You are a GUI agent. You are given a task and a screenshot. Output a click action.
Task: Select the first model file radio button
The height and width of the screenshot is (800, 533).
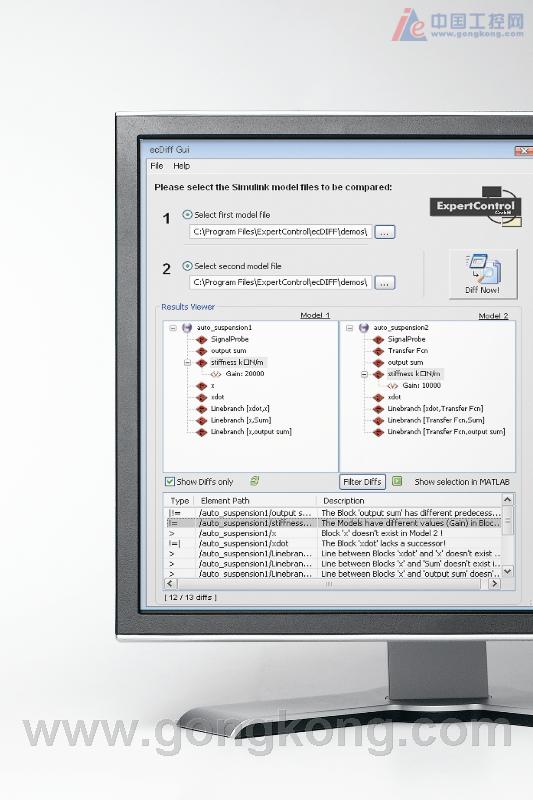coord(187,215)
